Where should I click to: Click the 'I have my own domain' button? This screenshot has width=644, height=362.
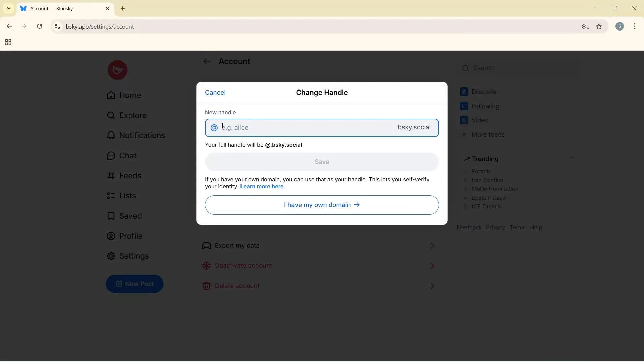pos(321,205)
